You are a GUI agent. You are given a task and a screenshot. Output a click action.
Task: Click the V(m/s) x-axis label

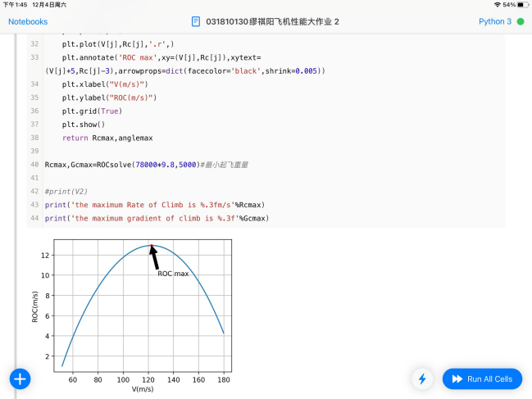coord(143,389)
